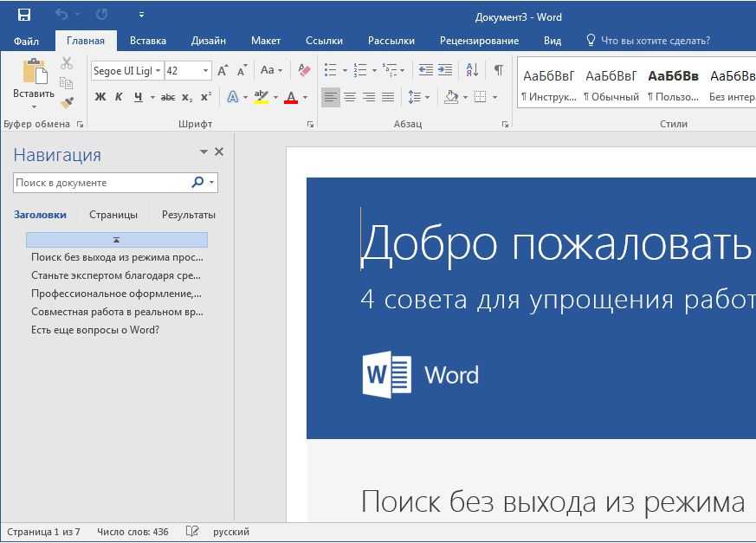Toggle paragraph marks display ¶
The width and height of the screenshot is (756, 543).
click(x=498, y=70)
